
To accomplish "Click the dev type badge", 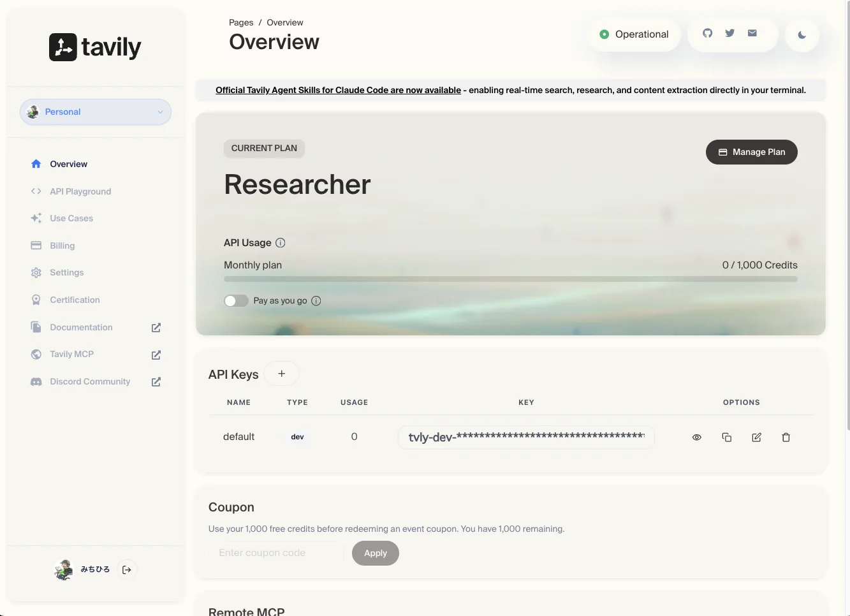I will [297, 437].
